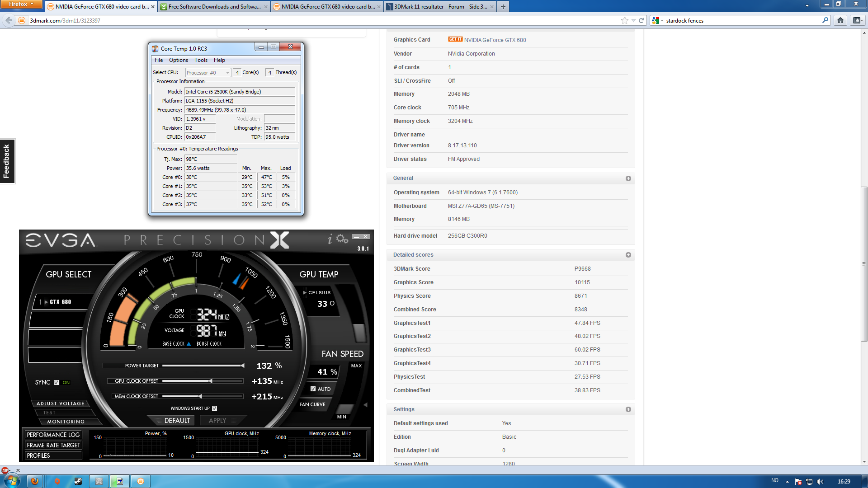Open a new Firefox tab

(x=503, y=6)
